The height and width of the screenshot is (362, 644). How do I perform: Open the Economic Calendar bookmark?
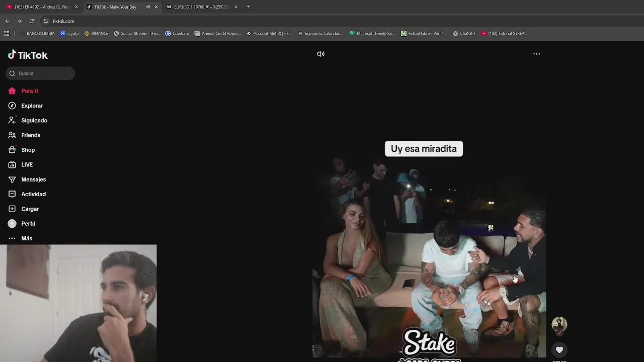click(320, 34)
